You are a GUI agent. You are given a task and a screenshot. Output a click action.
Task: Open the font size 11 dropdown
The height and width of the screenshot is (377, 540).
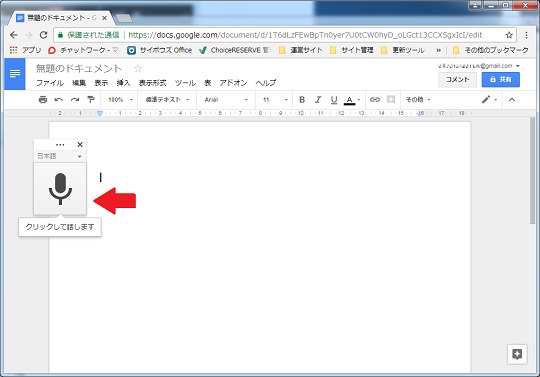click(x=274, y=100)
